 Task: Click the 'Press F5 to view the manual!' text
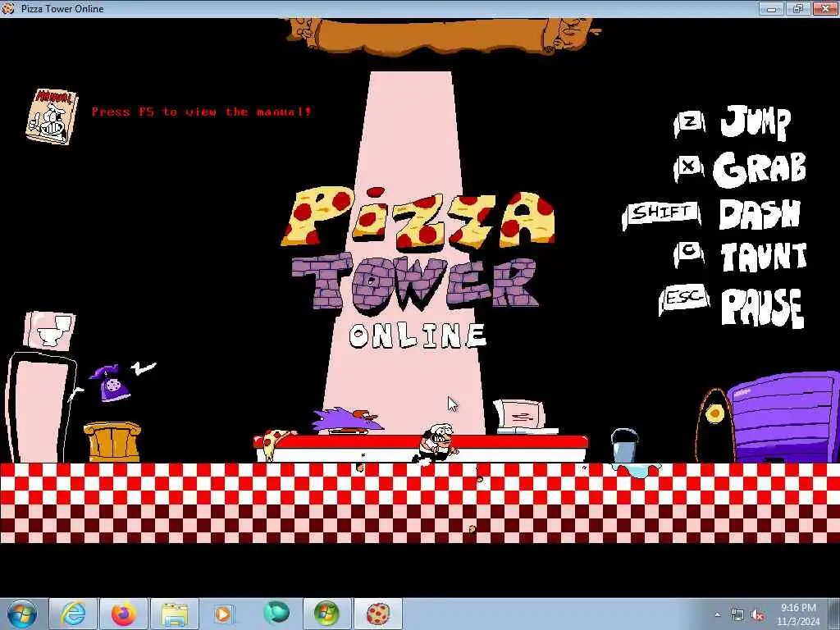(201, 112)
